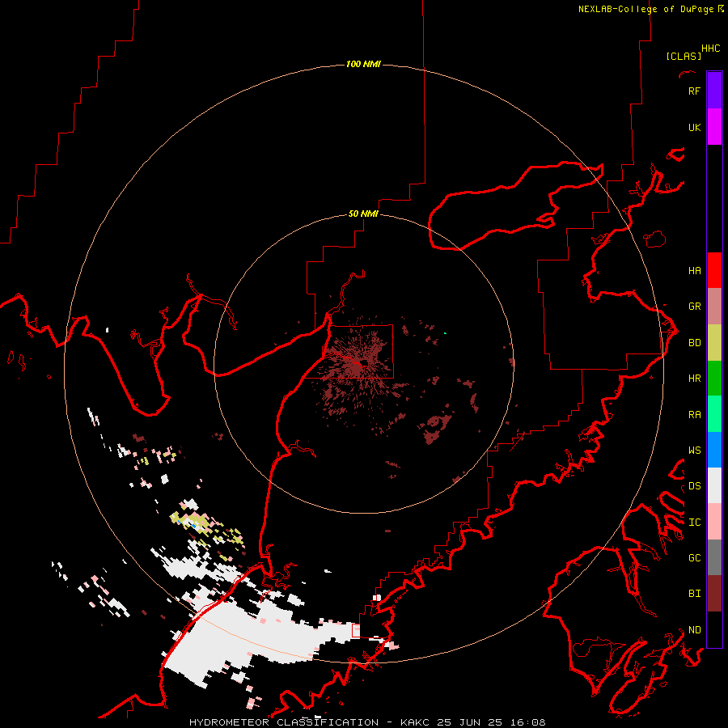The image size is (728, 728).
Task: Select the IC pink legend swatch
Action: [x=714, y=522]
